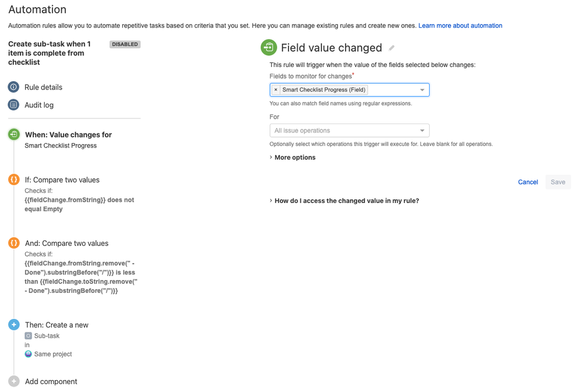
Task: Expand the More options section
Action: (293, 157)
